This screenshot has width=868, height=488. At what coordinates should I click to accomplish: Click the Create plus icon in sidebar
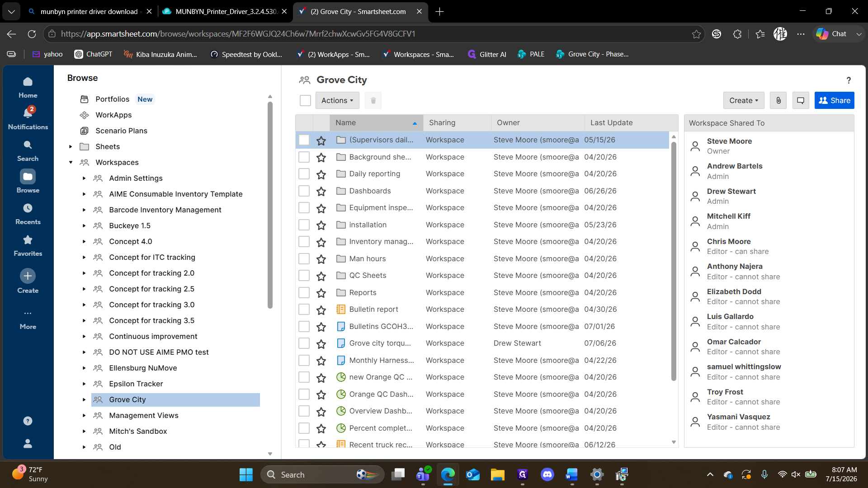[x=28, y=276]
